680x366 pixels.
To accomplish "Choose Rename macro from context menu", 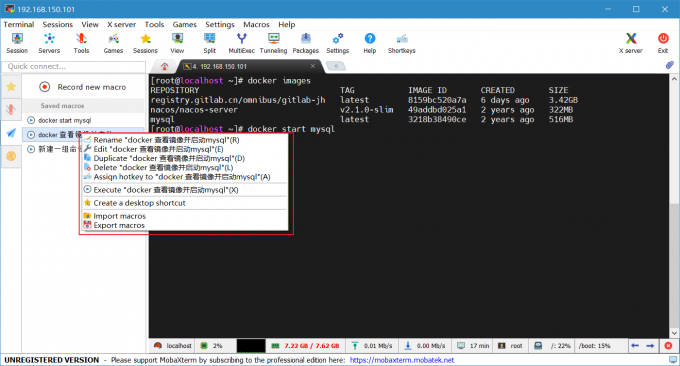I will pyautogui.click(x=185, y=140).
